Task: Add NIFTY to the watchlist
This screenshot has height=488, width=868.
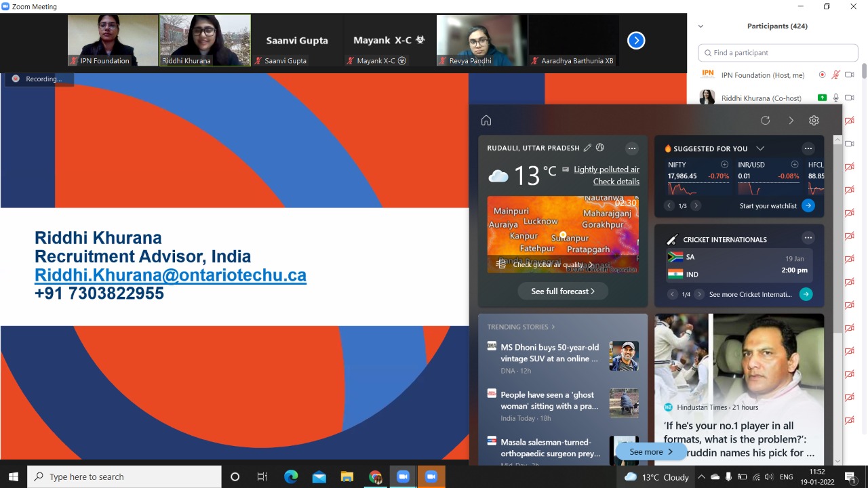Action: pos(724,165)
